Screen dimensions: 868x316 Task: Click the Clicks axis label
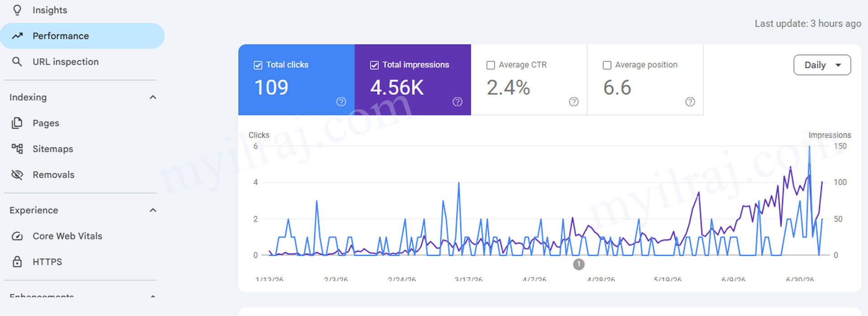tap(259, 135)
